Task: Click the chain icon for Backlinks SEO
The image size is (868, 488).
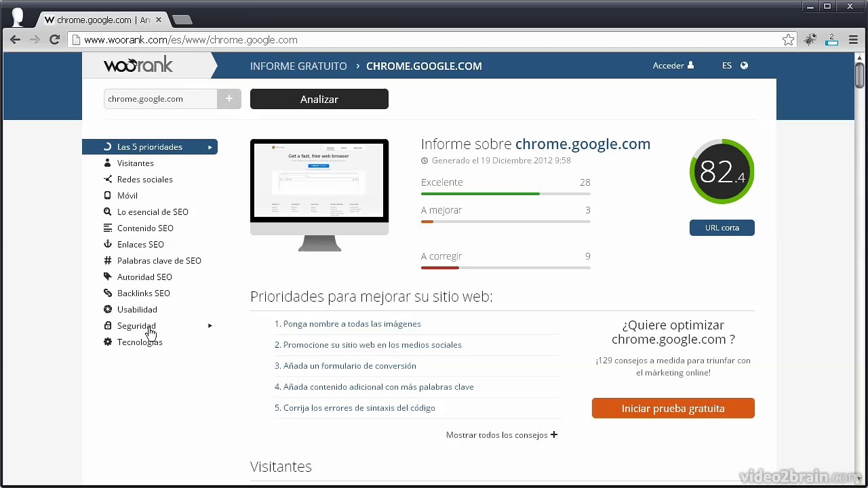Action: coord(107,293)
